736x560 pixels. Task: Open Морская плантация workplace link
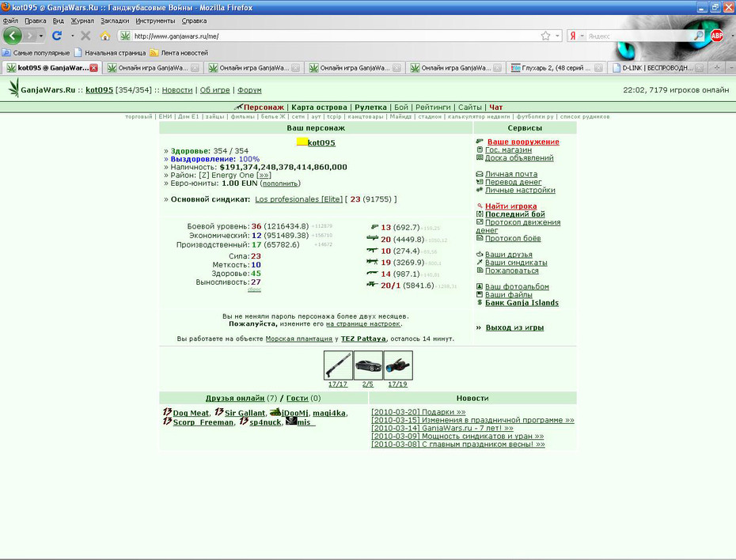coord(299,339)
